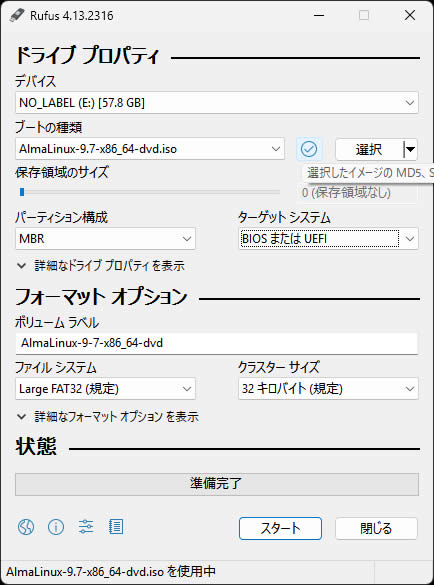Open the settings sliders icon

coord(86,527)
